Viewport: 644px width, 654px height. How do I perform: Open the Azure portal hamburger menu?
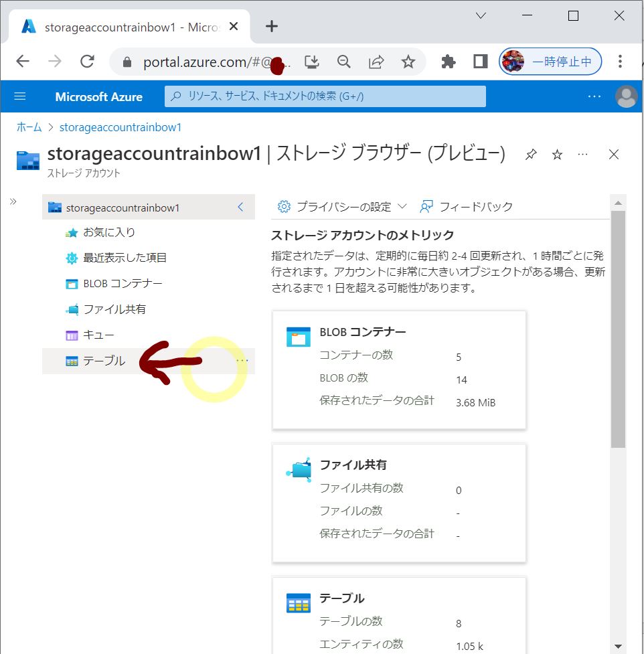point(20,96)
